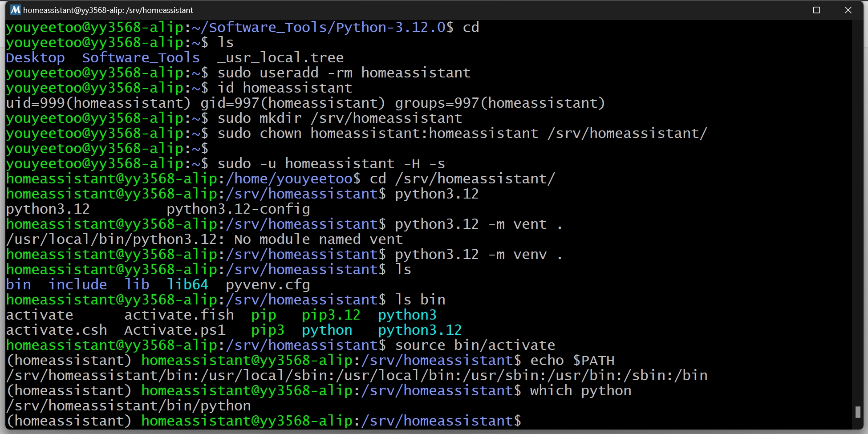
Task: Click the vertical scrollbar thumb at the bottom right
Action: [858, 412]
